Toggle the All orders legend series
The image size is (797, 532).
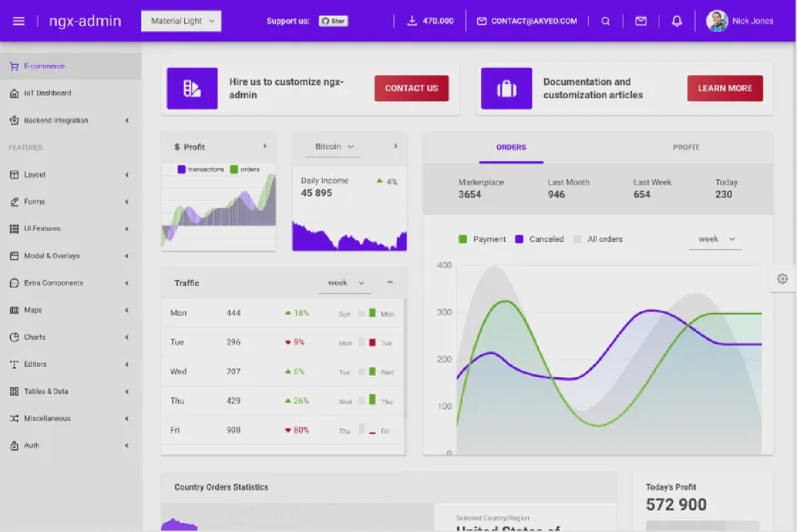click(x=598, y=239)
